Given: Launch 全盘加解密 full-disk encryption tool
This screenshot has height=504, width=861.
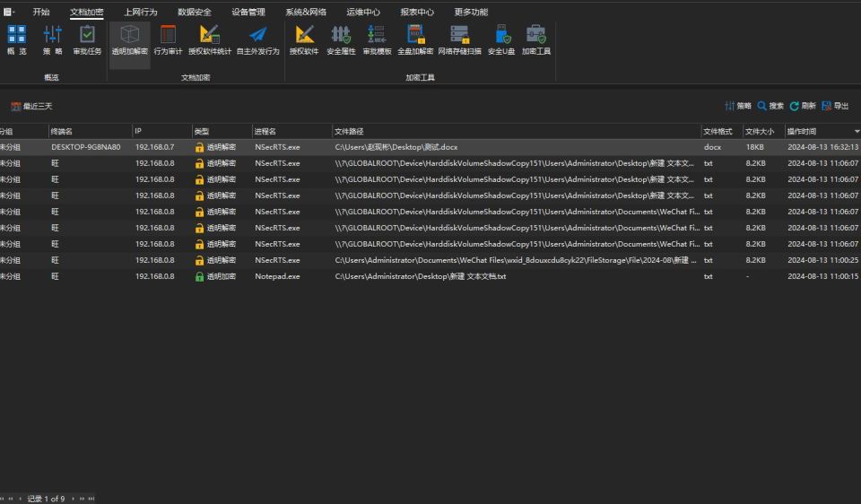Looking at the screenshot, I should click(x=415, y=40).
